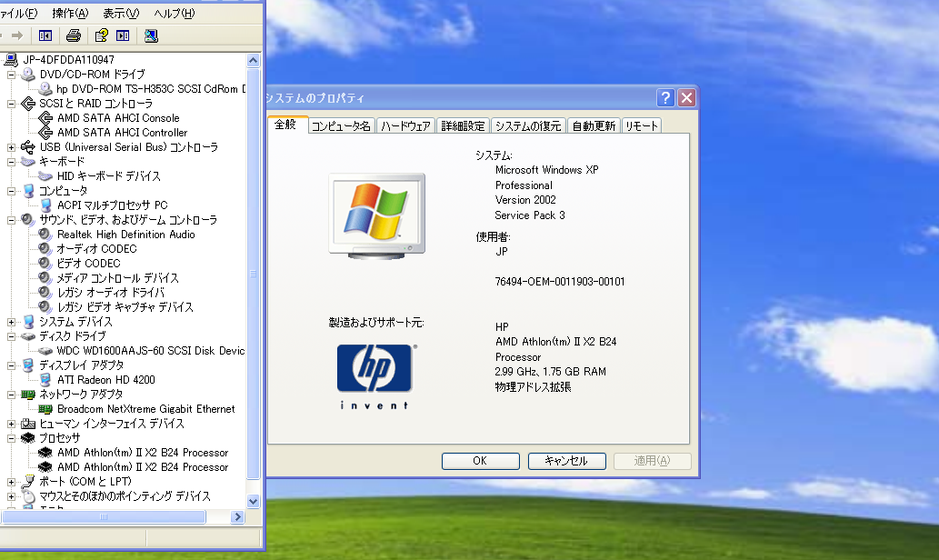
Task: Click the USB コントローラ category icon
Action: point(28,147)
